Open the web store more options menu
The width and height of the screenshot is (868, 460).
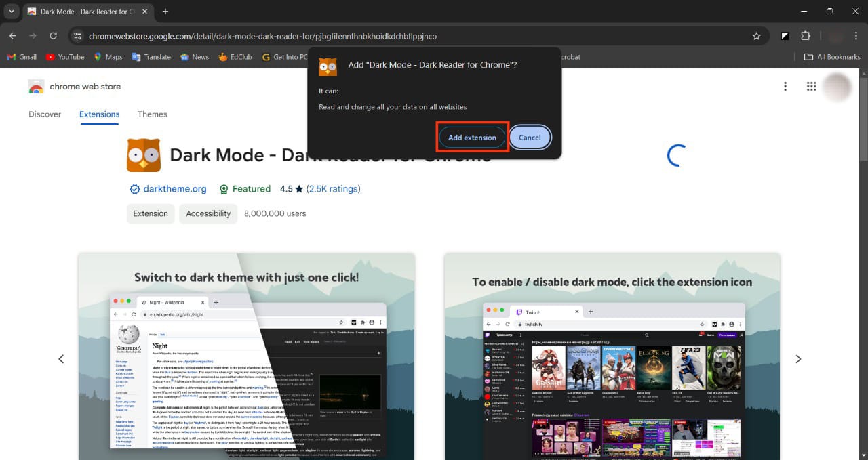coord(785,86)
